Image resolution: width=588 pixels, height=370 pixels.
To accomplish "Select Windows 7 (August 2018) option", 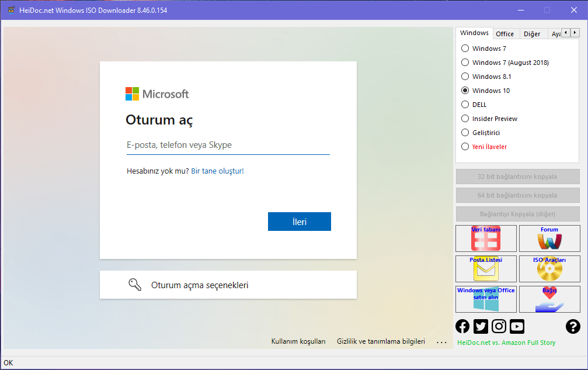I will click(x=465, y=63).
